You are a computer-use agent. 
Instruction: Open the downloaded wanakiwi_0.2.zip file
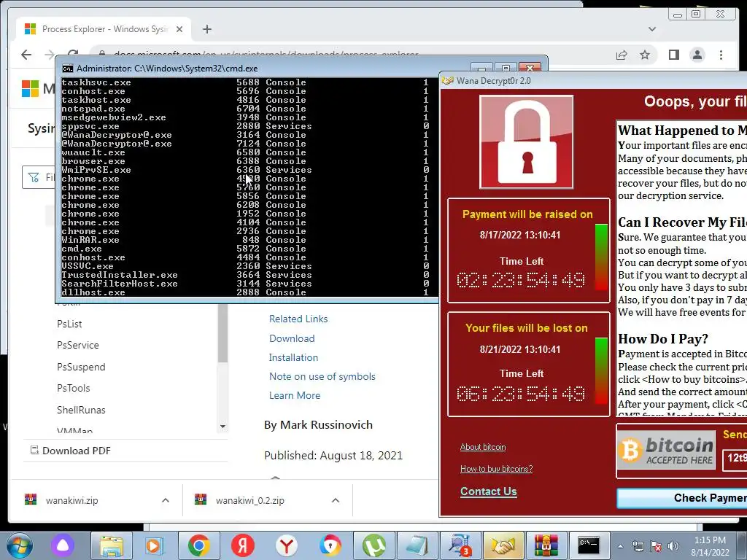(249, 500)
